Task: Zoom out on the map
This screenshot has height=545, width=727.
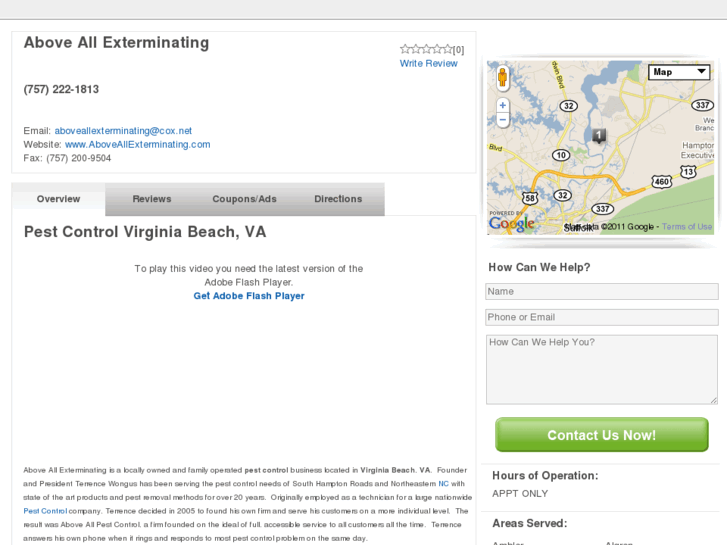Action: point(502,119)
